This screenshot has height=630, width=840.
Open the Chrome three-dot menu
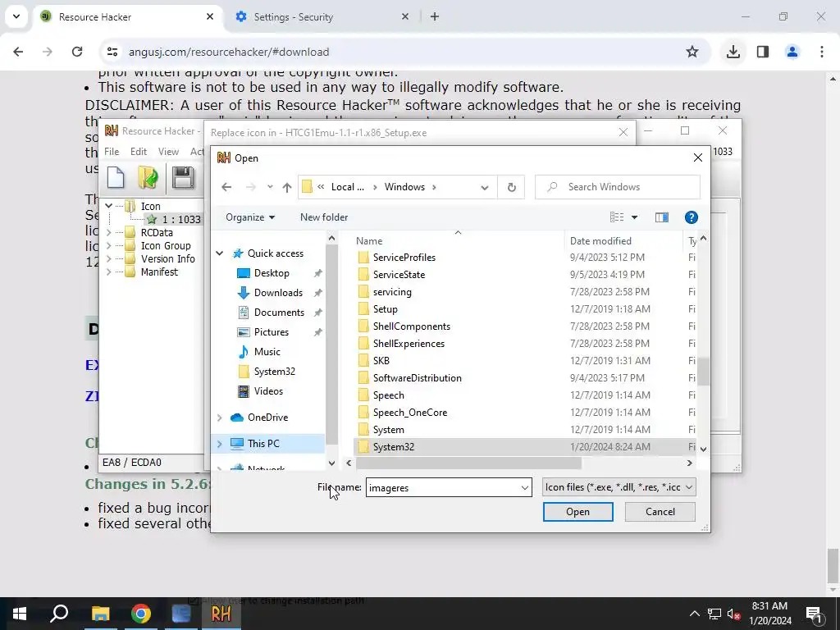[x=822, y=52]
